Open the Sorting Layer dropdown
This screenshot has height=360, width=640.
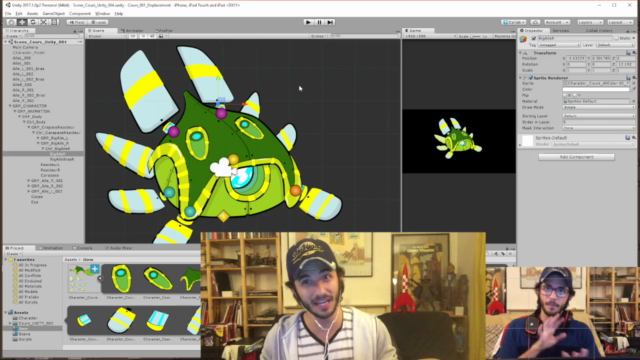click(x=599, y=116)
